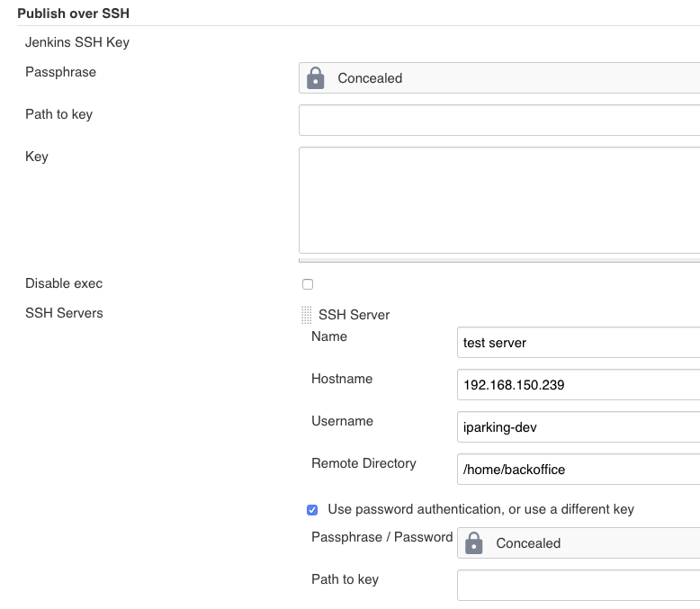This screenshot has width=700, height=609.
Task: Click the SSH Servers label
Action: coord(64,313)
